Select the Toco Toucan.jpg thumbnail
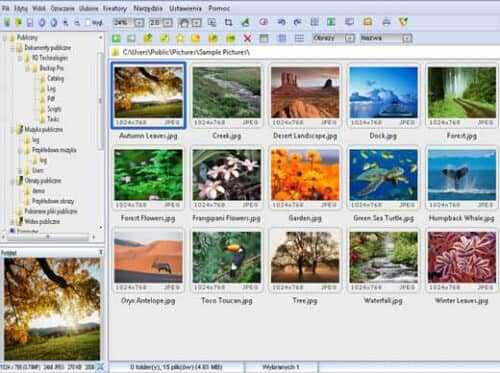The image size is (500, 373). [x=227, y=261]
